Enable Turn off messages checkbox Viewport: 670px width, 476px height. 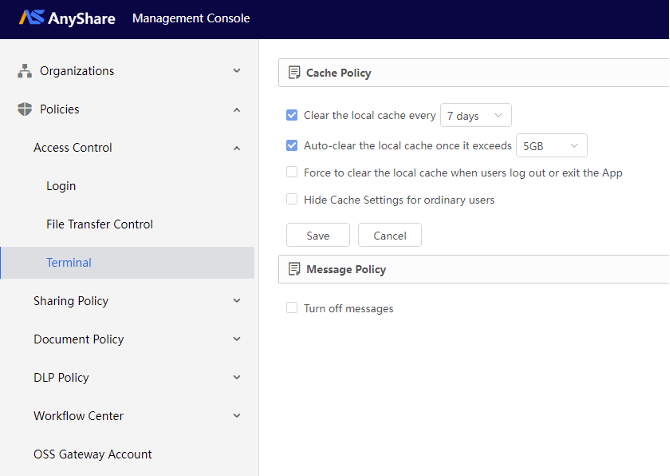point(292,308)
